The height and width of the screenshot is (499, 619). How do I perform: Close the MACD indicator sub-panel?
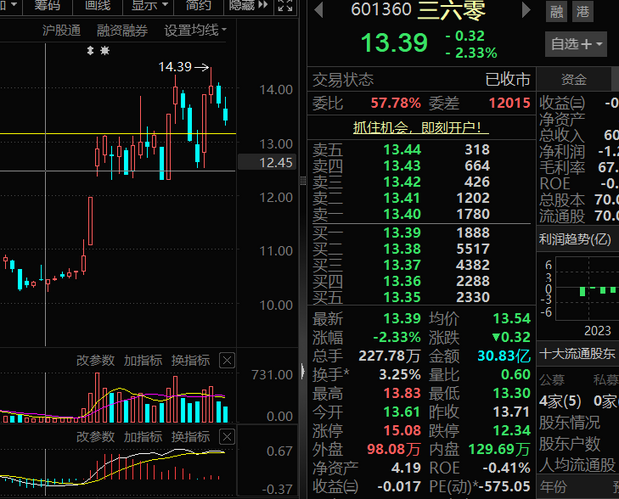pos(227,437)
